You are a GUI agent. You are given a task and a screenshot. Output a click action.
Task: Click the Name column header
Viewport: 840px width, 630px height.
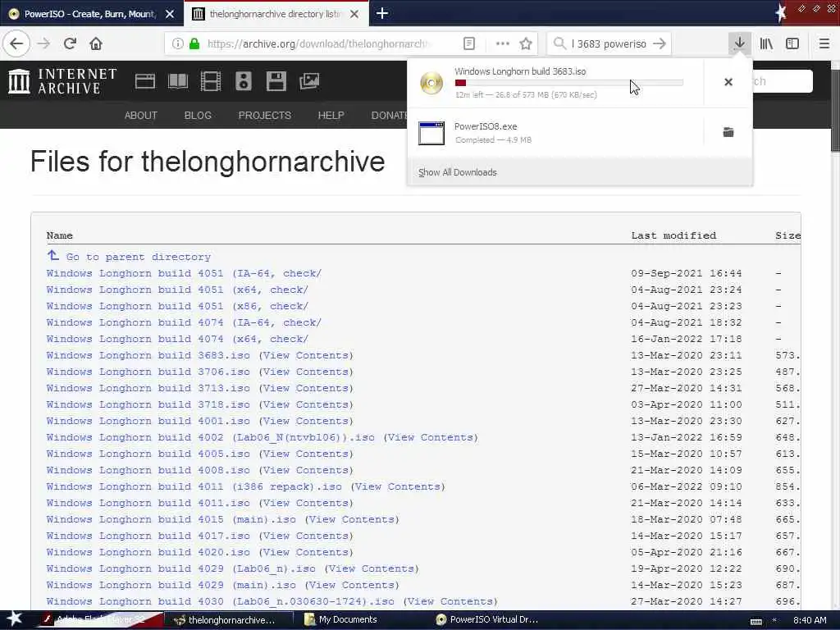click(59, 235)
